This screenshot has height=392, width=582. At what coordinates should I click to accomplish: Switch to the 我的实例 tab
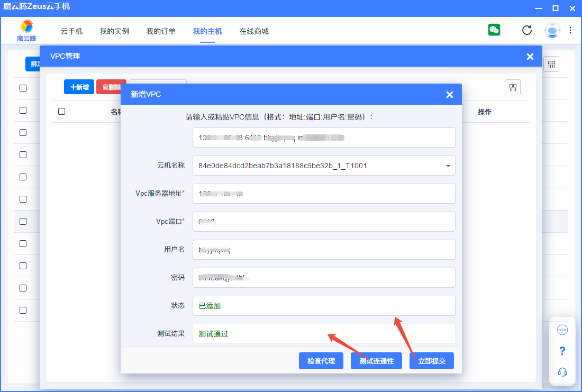click(114, 31)
